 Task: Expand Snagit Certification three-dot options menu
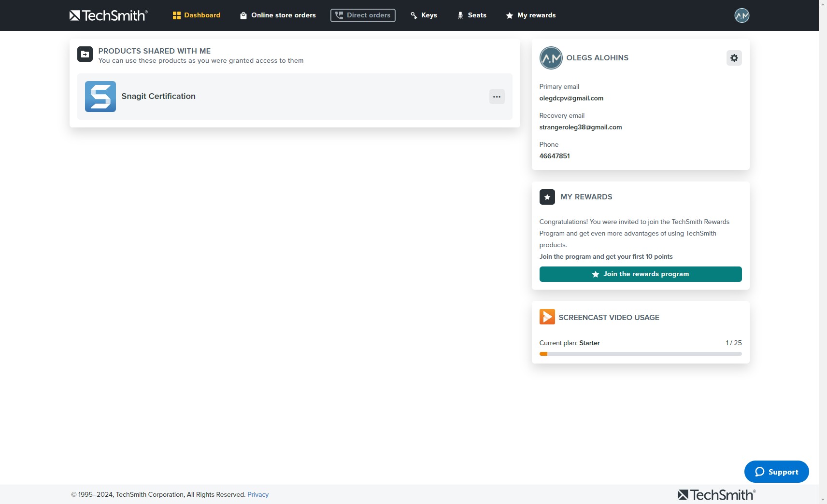click(497, 97)
